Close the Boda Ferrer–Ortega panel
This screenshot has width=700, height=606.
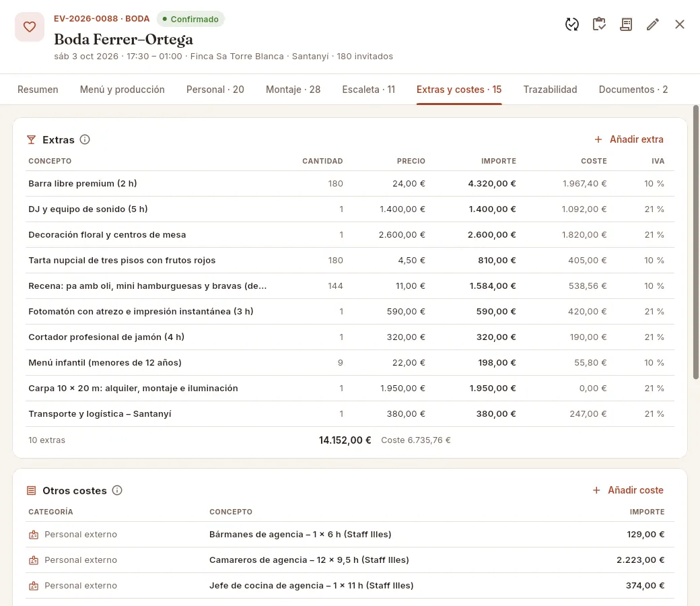pos(679,24)
